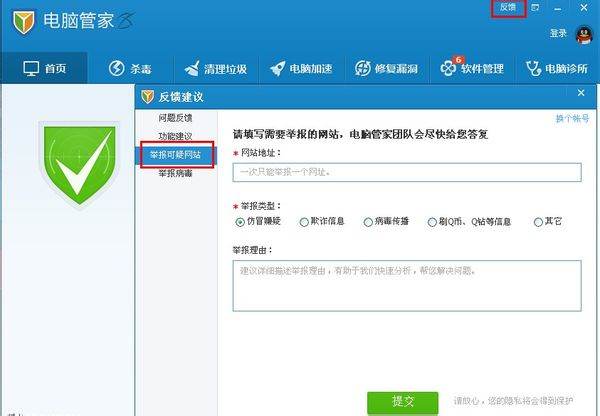Screen dimensions: 600x416
Task: Click the QQ penguin avatar icon
Action: coord(584,35)
